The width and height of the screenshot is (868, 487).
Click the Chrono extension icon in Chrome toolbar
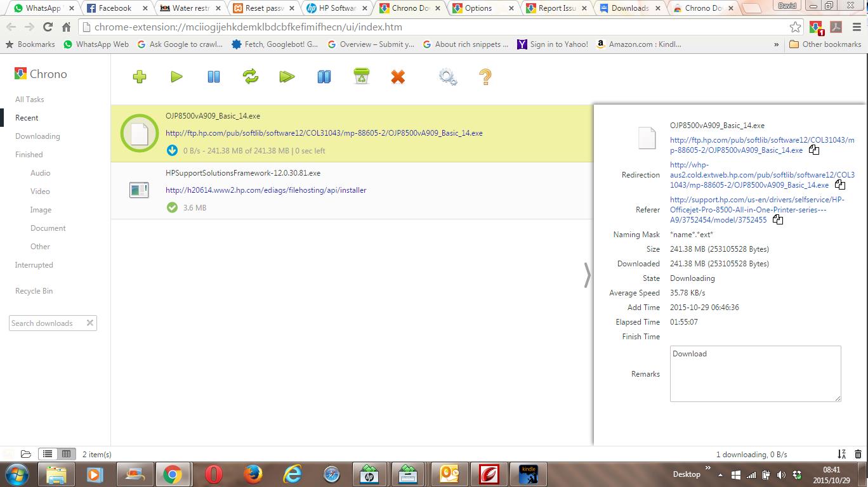click(816, 27)
